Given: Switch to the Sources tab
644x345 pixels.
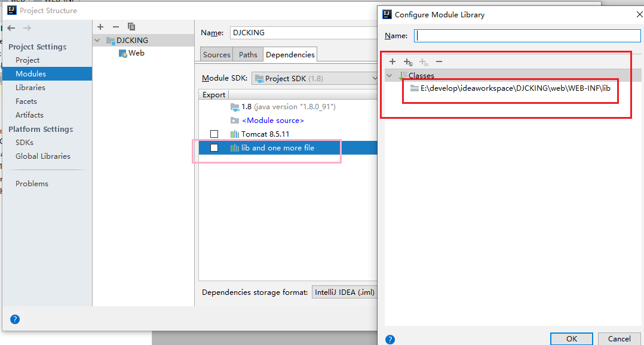Looking at the screenshot, I should coord(216,54).
